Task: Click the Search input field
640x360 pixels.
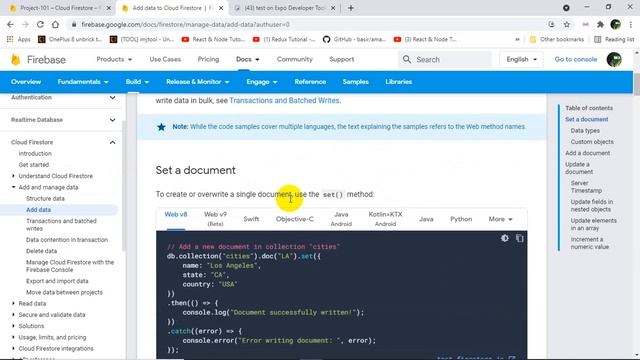Action: tap(445, 60)
